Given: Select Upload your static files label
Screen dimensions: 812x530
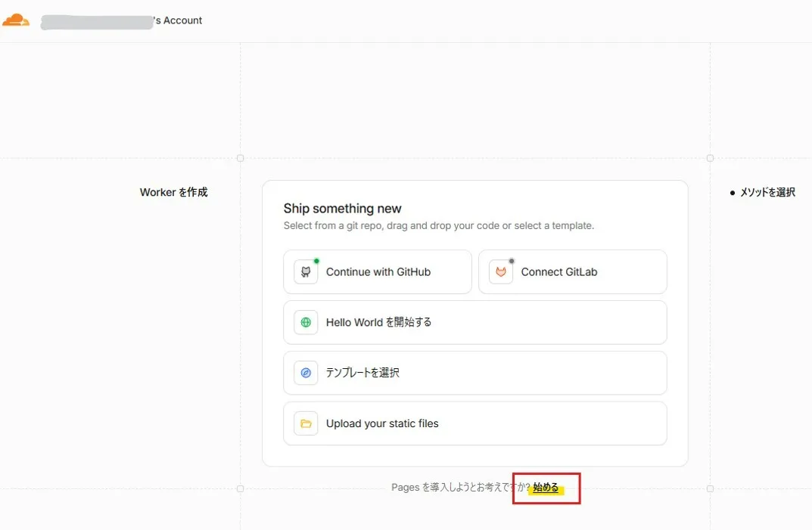Looking at the screenshot, I should (x=382, y=423).
